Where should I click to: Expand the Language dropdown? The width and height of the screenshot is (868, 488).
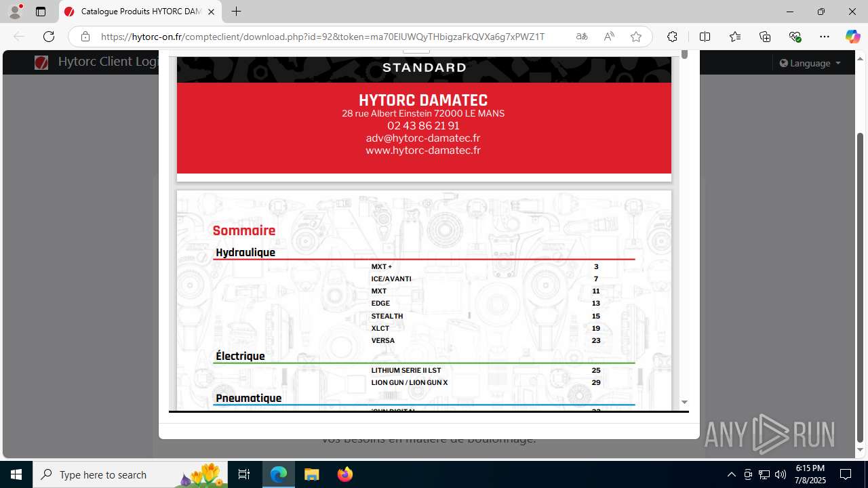(810, 63)
